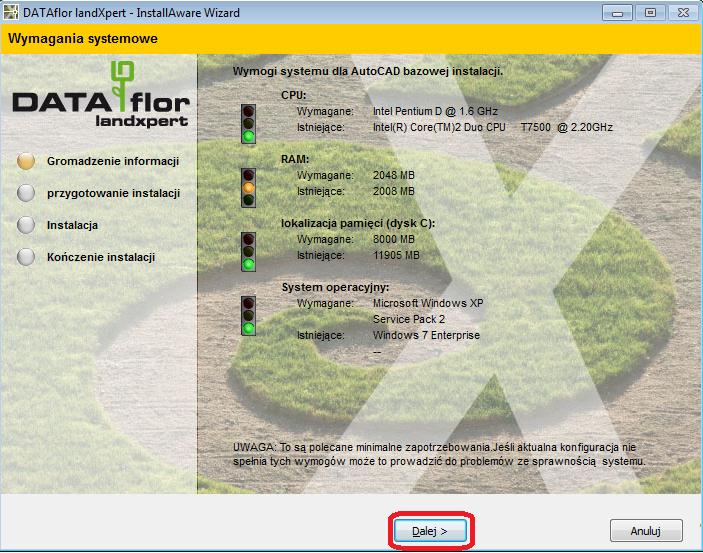Click the Instalacja step label
The height and width of the screenshot is (553, 703).
tap(72, 225)
